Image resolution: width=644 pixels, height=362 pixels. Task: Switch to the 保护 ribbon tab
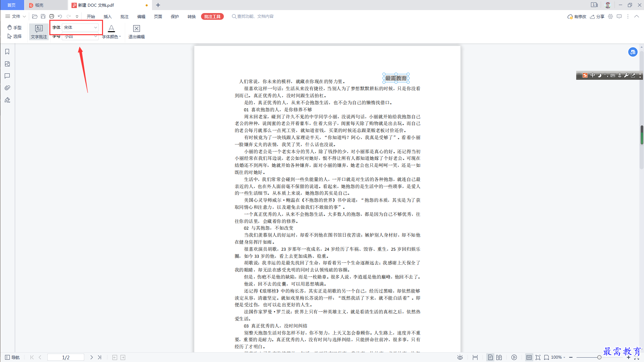[x=175, y=16]
